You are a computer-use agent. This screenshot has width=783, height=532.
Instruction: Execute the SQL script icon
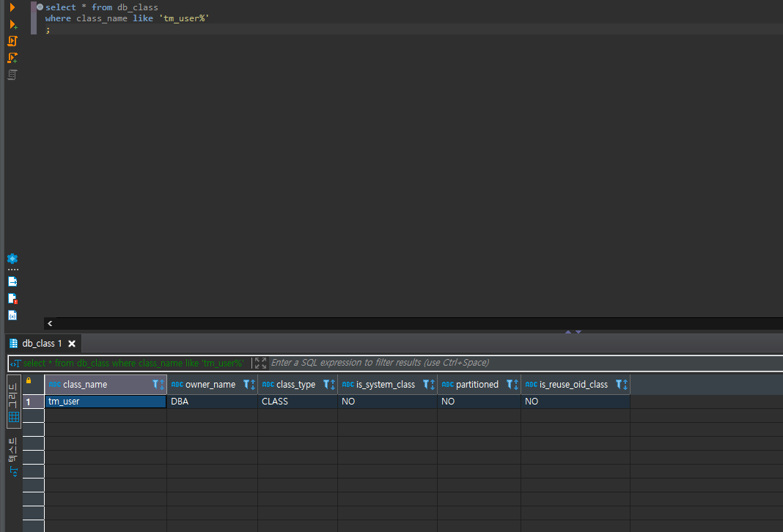pos(12,41)
